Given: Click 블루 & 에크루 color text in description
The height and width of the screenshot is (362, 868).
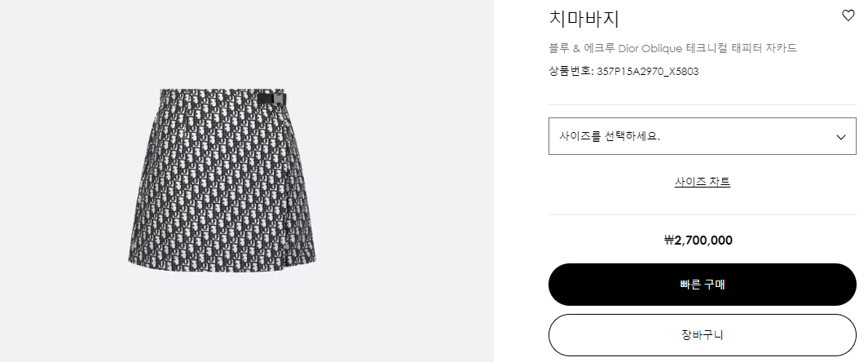Looking at the screenshot, I should pos(582,48).
